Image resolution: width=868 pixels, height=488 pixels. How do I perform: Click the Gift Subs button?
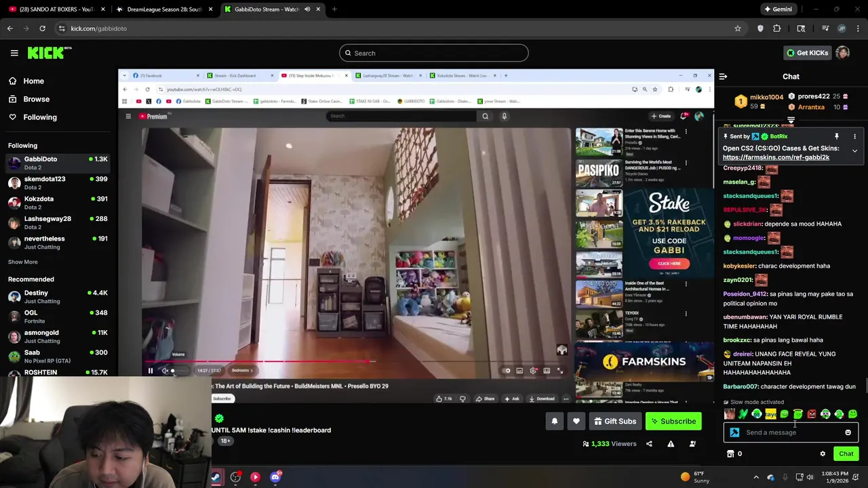point(615,421)
